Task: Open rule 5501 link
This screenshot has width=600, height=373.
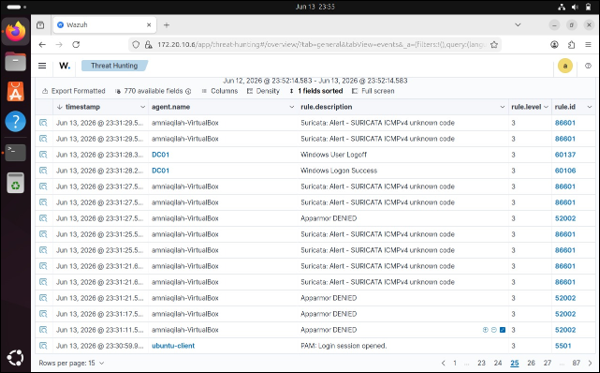Action: click(562, 346)
